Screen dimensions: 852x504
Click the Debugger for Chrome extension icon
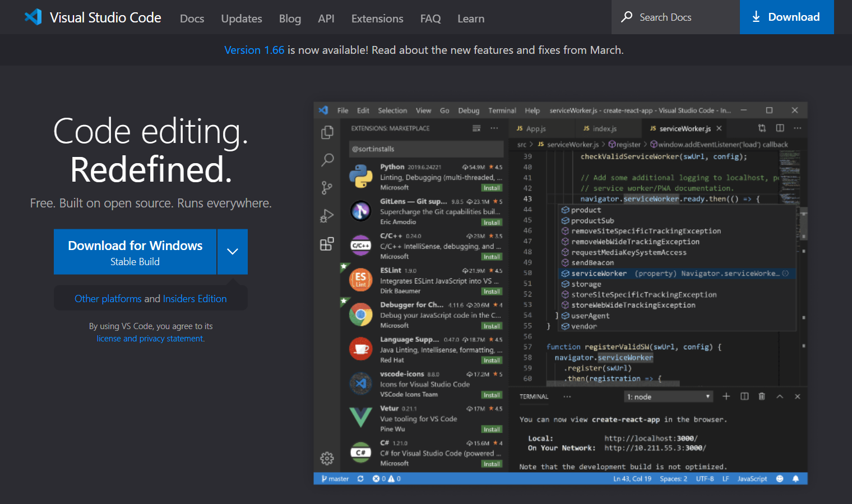pyautogui.click(x=361, y=315)
